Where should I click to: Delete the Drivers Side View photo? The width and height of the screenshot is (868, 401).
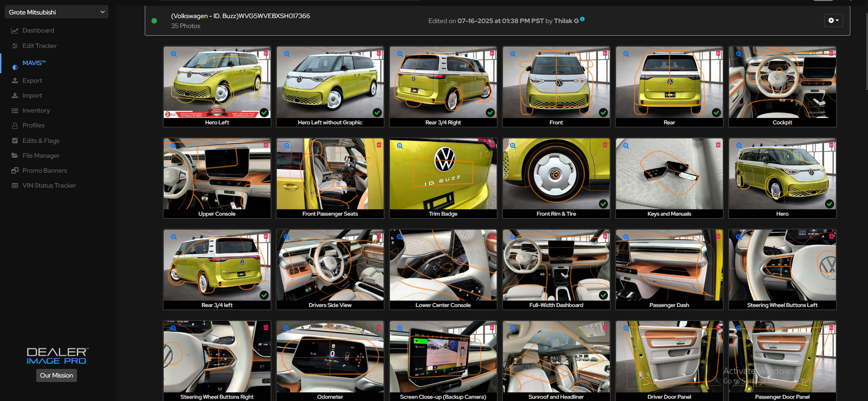point(379,236)
